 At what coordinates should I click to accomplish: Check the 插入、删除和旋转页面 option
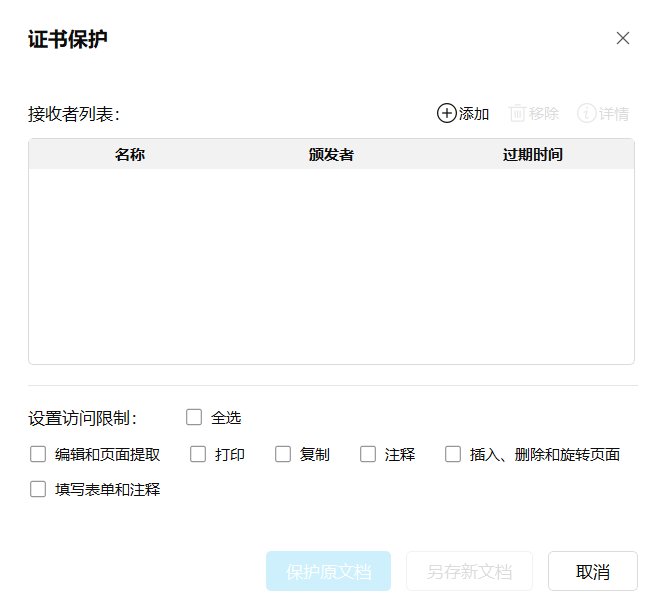point(453,454)
